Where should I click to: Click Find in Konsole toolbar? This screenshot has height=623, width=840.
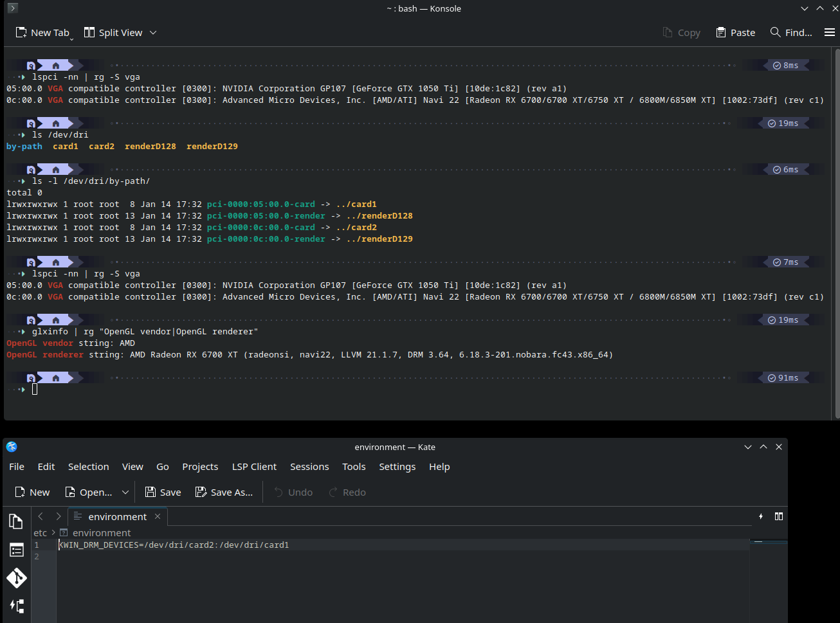point(791,33)
